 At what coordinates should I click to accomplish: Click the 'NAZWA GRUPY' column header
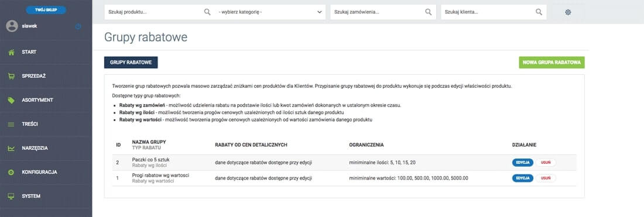coord(149,142)
